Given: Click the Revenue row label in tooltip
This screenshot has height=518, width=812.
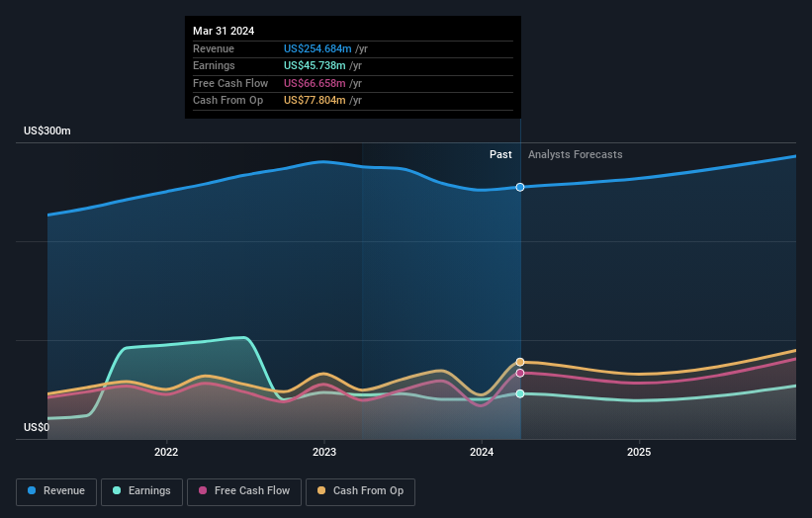Looking at the screenshot, I should tap(214, 48).
